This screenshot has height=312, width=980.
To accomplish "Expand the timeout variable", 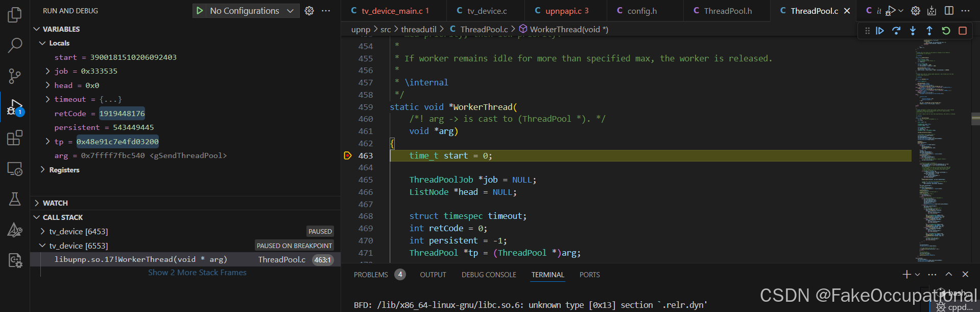I will coord(47,99).
